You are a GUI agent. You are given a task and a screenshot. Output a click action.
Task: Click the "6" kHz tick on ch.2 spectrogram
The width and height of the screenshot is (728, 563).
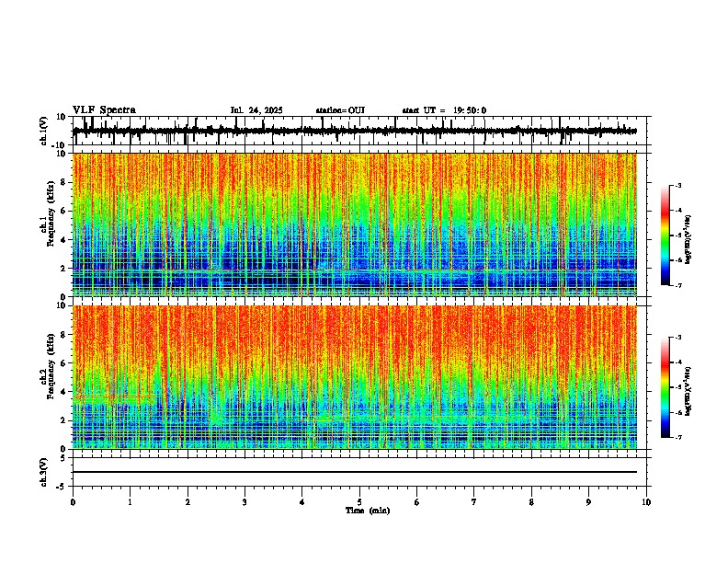click(x=64, y=363)
